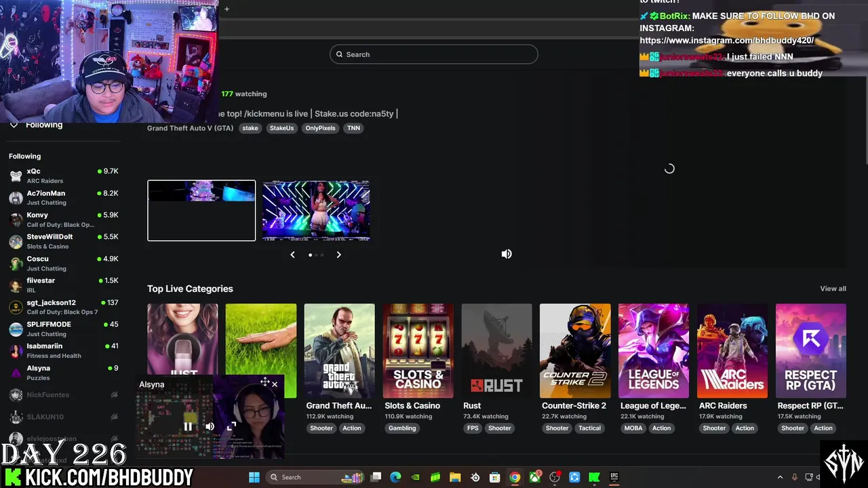This screenshot has height=488, width=868.
Task: Select the second featured stream thumbnail with stage lights
Action: pyautogui.click(x=316, y=210)
